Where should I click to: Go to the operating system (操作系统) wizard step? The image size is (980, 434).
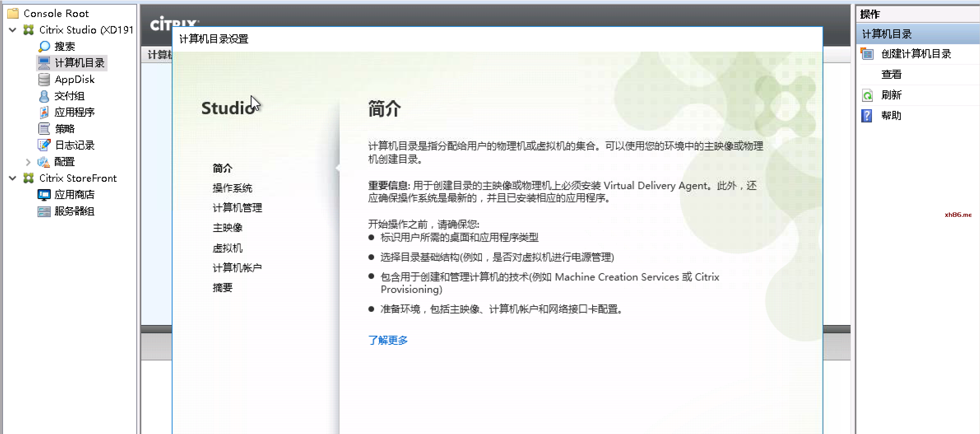[x=232, y=188]
